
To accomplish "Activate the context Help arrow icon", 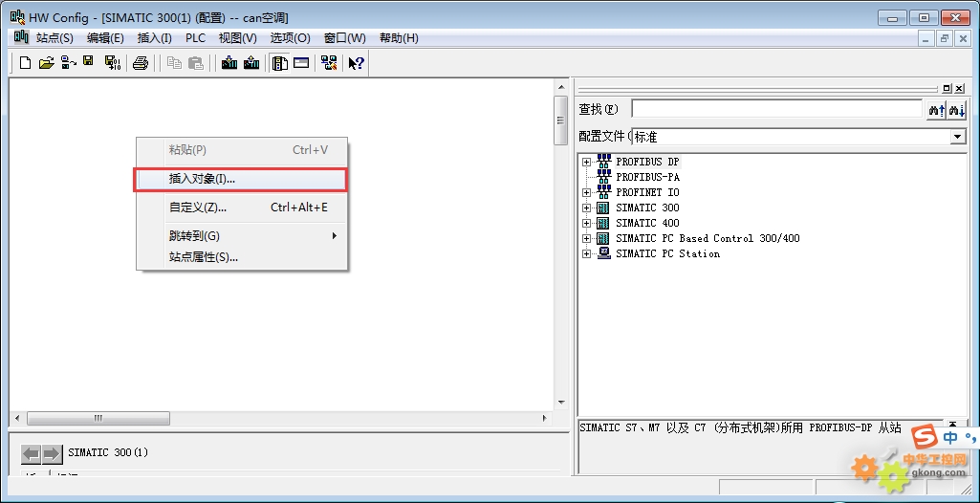I will point(357,63).
